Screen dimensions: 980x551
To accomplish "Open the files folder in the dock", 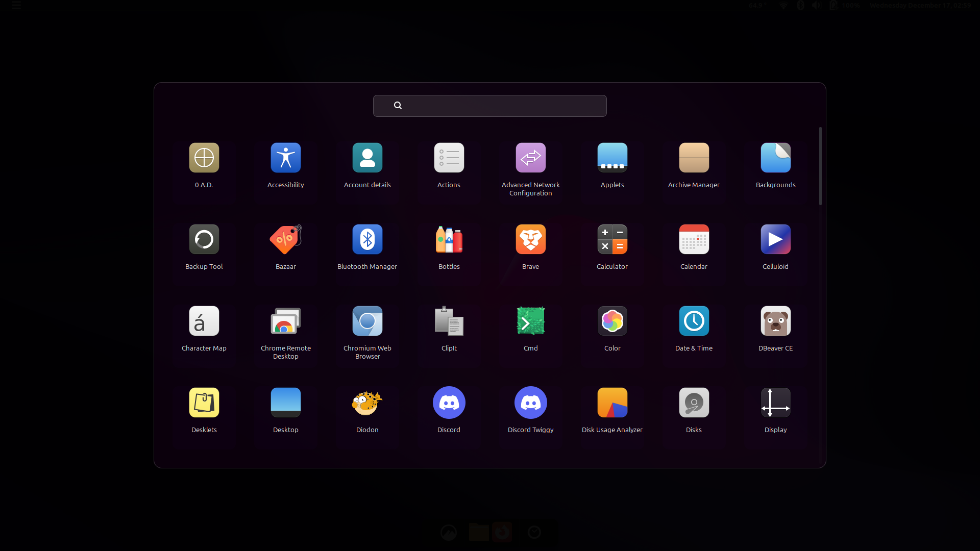I will [478, 533].
